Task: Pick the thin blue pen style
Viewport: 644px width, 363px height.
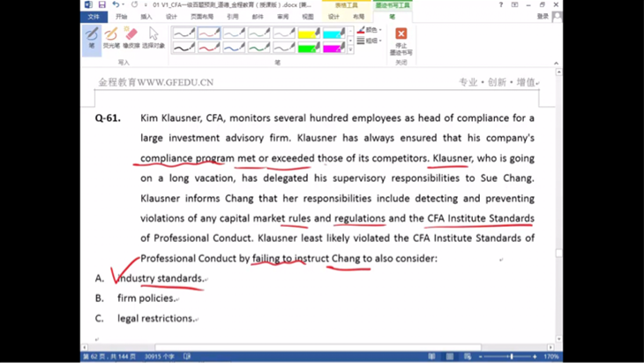Action: pos(234,33)
